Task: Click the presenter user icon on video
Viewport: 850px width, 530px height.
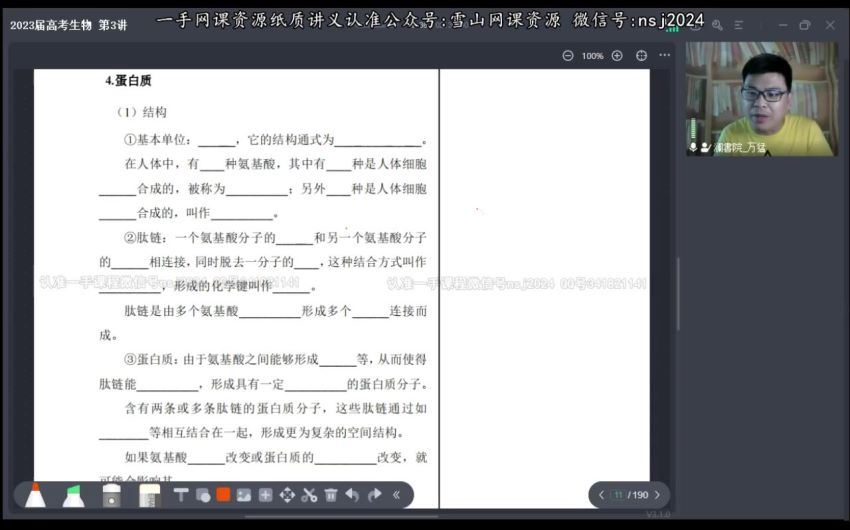Action: [705, 147]
